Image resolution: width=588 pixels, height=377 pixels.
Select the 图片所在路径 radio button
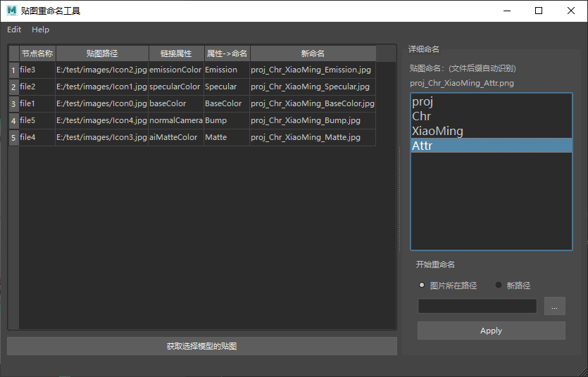(422, 286)
